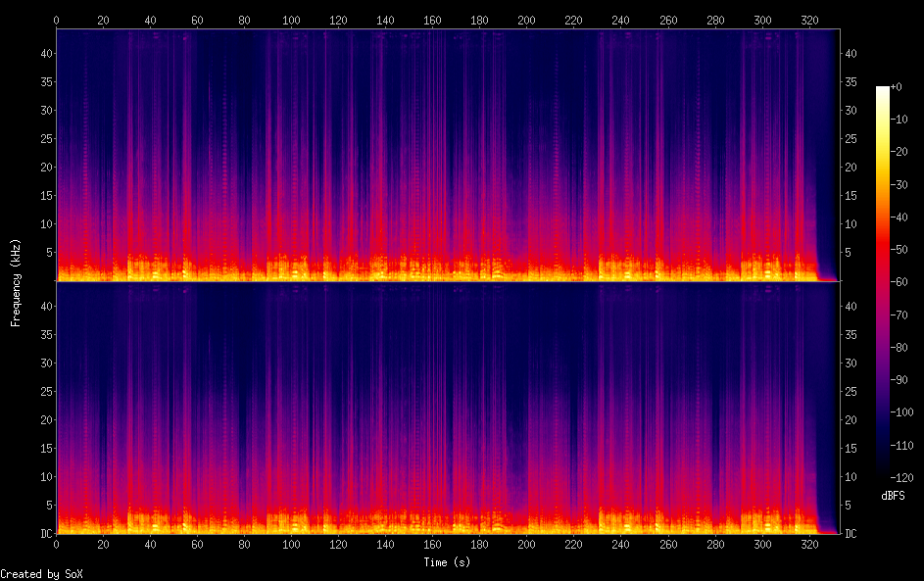Click the "40" kHz tick, upper channel's left axis
This screenshot has height=581, width=924.
tap(47, 53)
